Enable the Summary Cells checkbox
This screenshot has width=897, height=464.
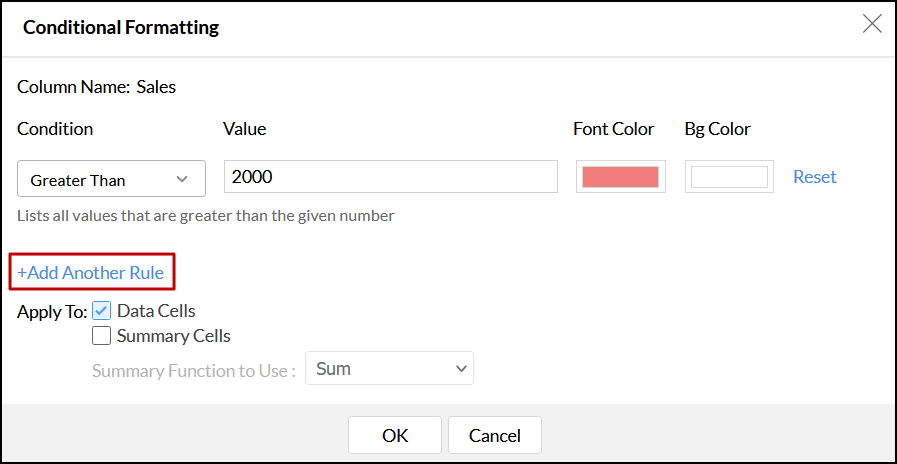pos(101,336)
